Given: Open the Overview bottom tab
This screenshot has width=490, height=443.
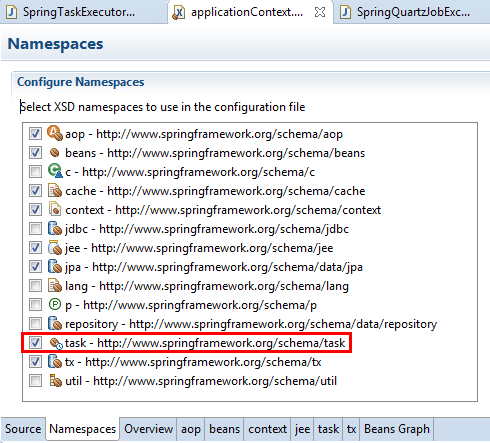Looking at the screenshot, I should click(148, 429).
